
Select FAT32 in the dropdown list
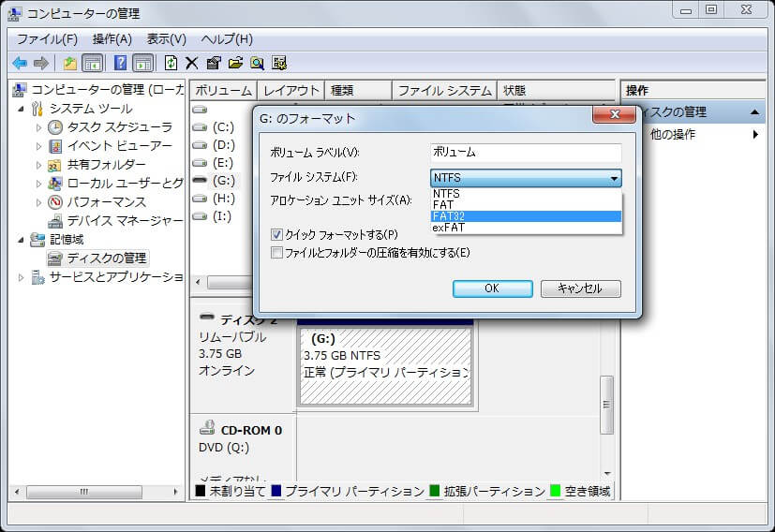click(526, 216)
